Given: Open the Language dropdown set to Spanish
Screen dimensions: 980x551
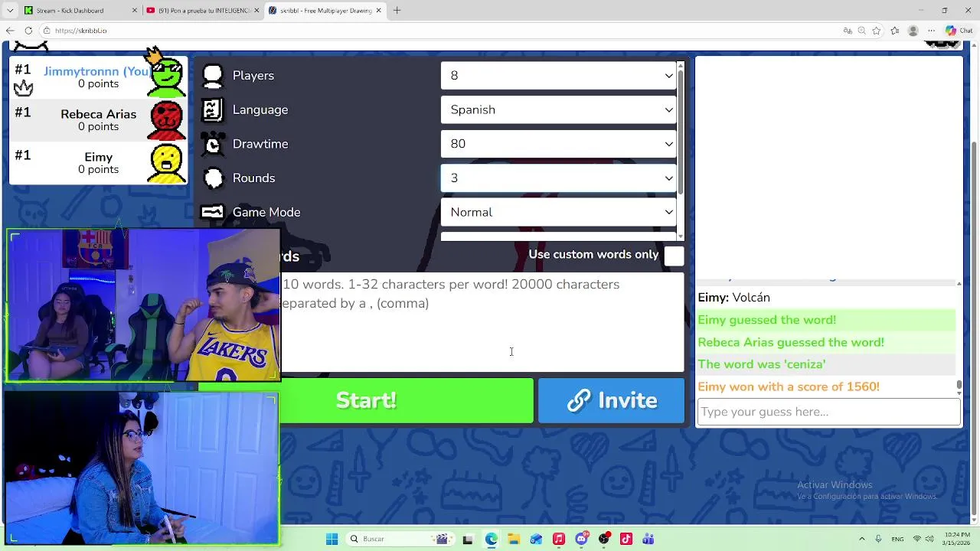Looking at the screenshot, I should pos(559,109).
